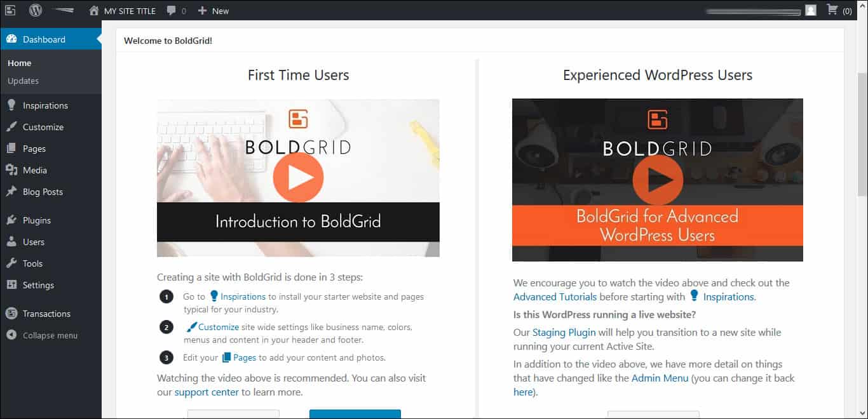Image resolution: width=868 pixels, height=419 pixels.
Task: Click MY SITE TITLE in admin bar
Action: (131, 11)
